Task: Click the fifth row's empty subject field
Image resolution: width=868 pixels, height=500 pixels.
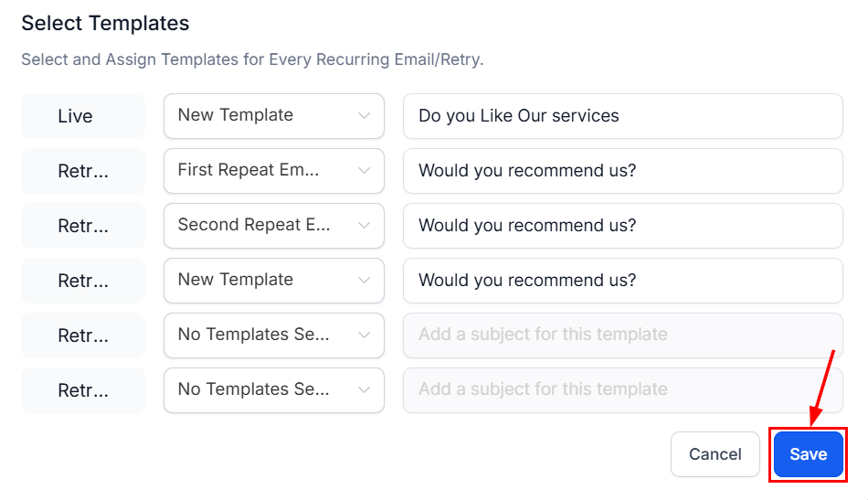Action: click(x=622, y=335)
